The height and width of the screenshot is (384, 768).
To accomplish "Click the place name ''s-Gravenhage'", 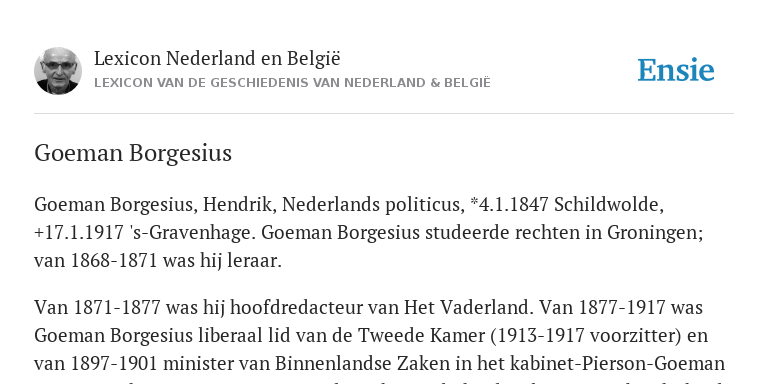I will coord(191,233).
